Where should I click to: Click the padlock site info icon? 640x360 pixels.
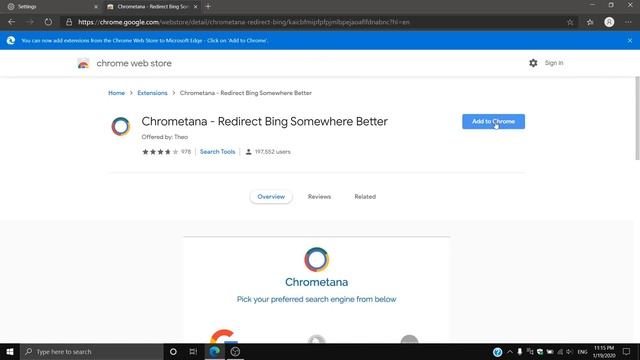coord(69,22)
